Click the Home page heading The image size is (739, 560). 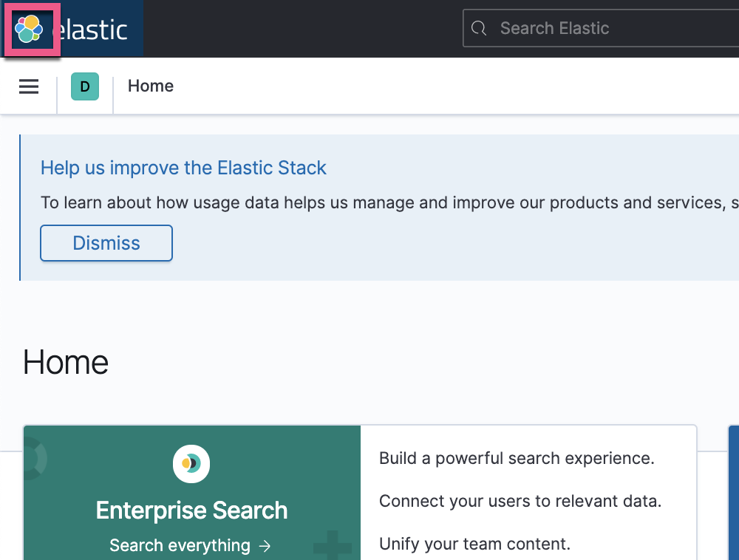[66, 362]
